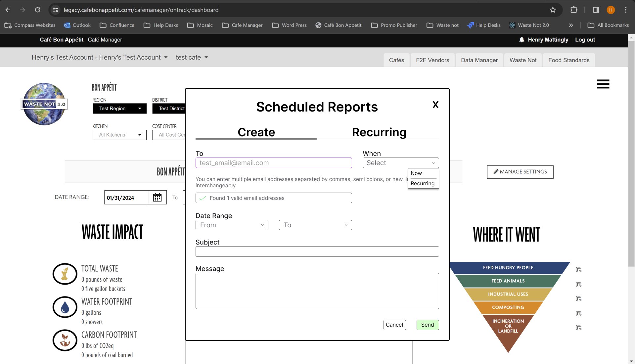Viewport: 635px width, 364px height.
Task: Click the 01/31/2024 start date field
Action: (126, 198)
